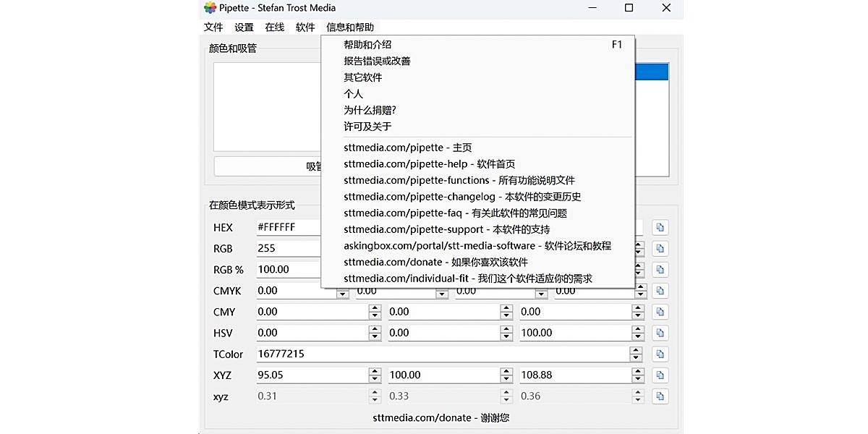
Task: Copy the RGB % value to clipboard
Action: tap(659, 268)
